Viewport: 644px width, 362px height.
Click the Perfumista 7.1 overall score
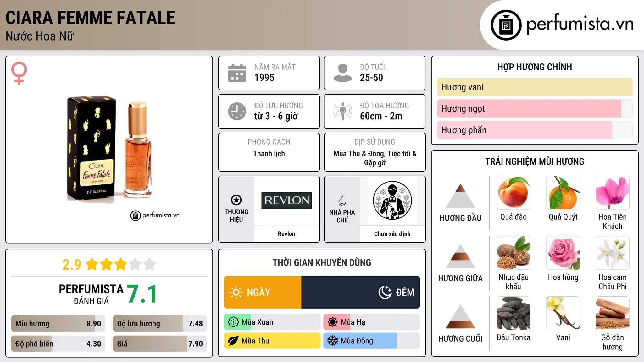(142, 294)
